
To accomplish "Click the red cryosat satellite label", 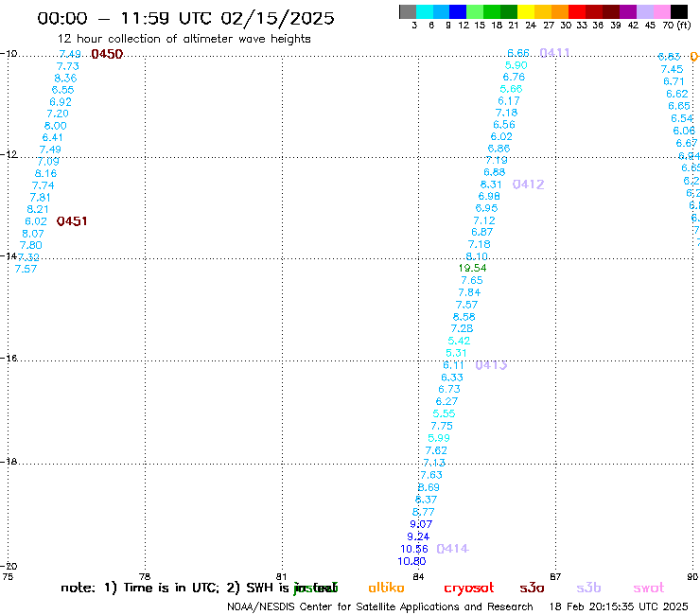I will [469, 589].
